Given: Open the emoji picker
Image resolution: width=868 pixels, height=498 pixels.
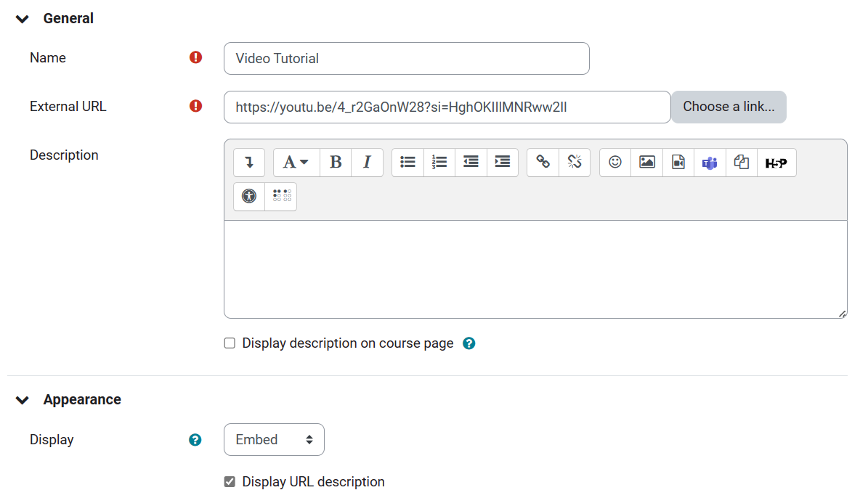Looking at the screenshot, I should point(615,163).
